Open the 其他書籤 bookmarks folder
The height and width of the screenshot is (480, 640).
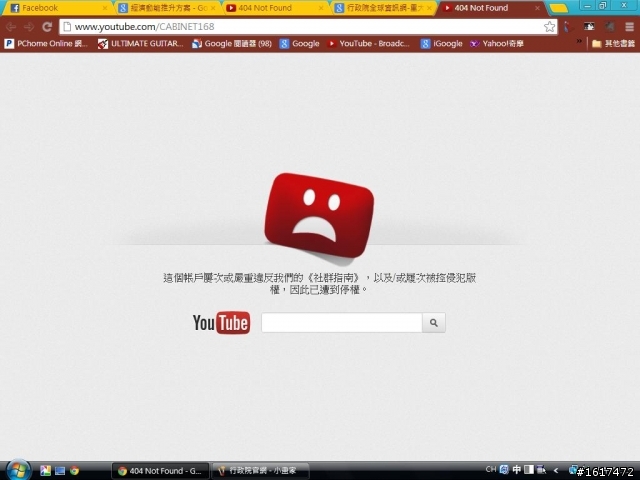pyautogui.click(x=613, y=44)
